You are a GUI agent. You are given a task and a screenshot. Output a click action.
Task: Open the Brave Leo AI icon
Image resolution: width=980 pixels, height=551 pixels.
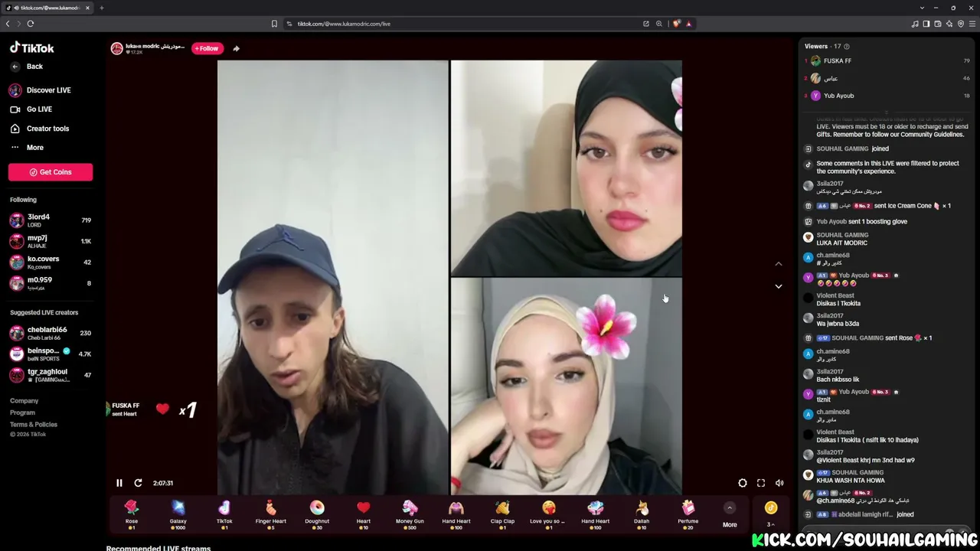coord(949,24)
